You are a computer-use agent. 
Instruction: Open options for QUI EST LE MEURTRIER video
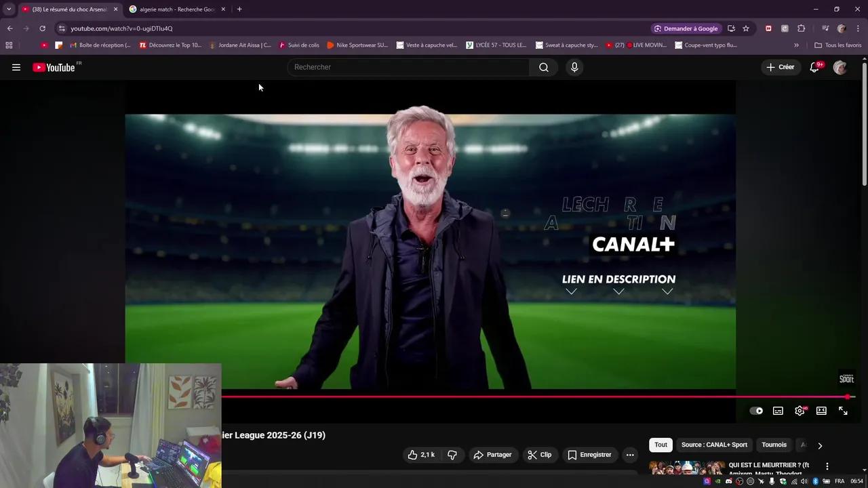tap(827, 466)
